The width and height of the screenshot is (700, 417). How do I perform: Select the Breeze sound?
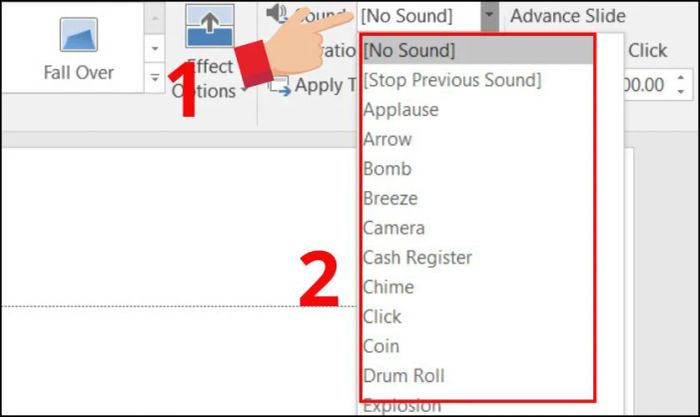[477, 198]
